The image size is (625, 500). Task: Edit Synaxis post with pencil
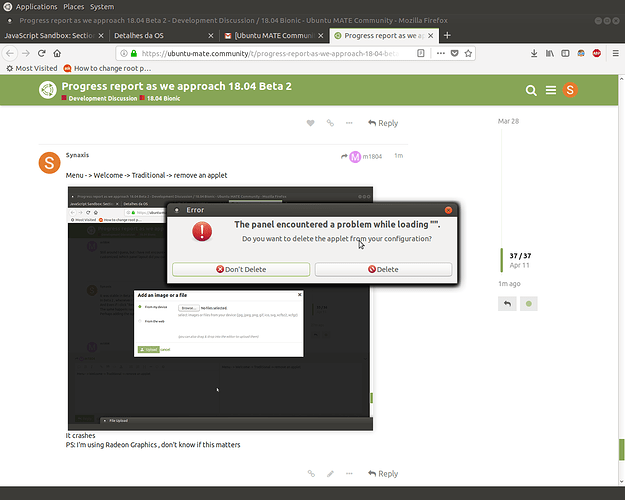coord(330,474)
